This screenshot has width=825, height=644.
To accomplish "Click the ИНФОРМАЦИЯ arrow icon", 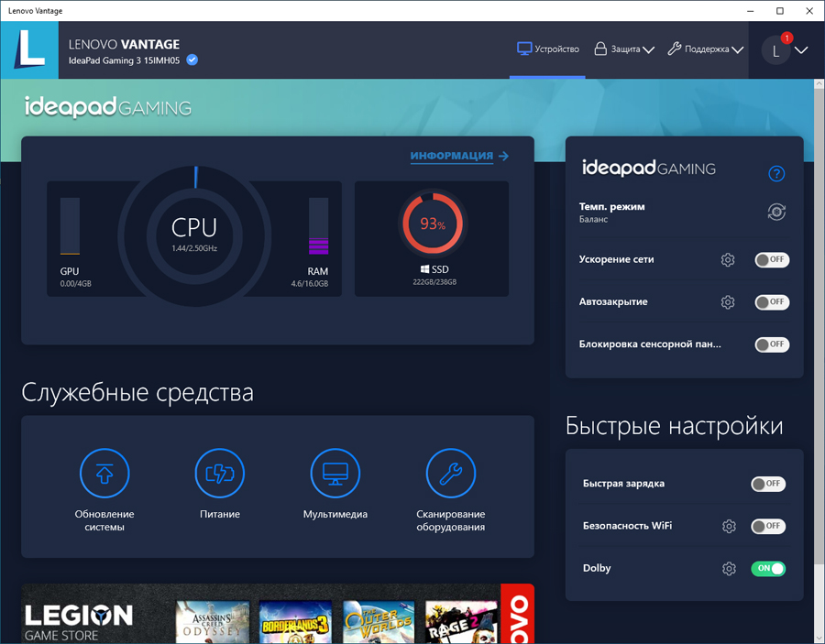I will [x=503, y=156].
